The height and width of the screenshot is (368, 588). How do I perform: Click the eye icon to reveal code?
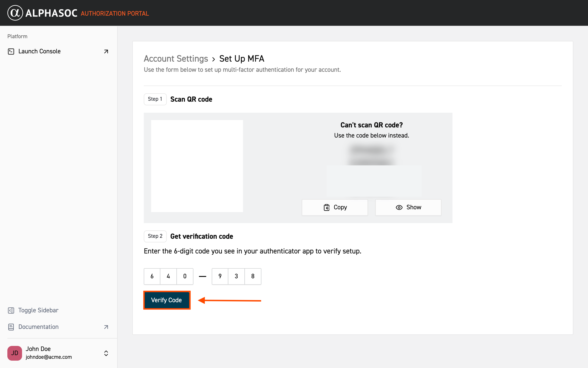(x=399, y=207)
